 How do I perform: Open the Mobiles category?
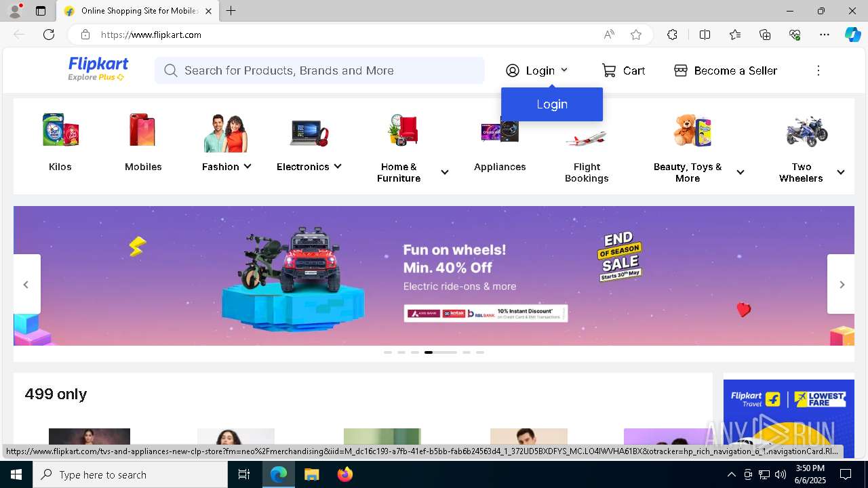point(143,143)
